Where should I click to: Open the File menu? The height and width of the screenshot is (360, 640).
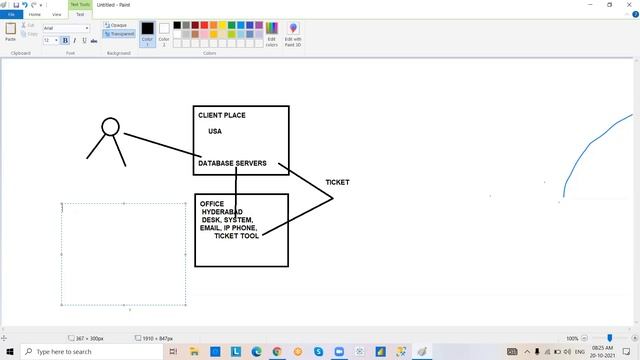tap(11, 14)
